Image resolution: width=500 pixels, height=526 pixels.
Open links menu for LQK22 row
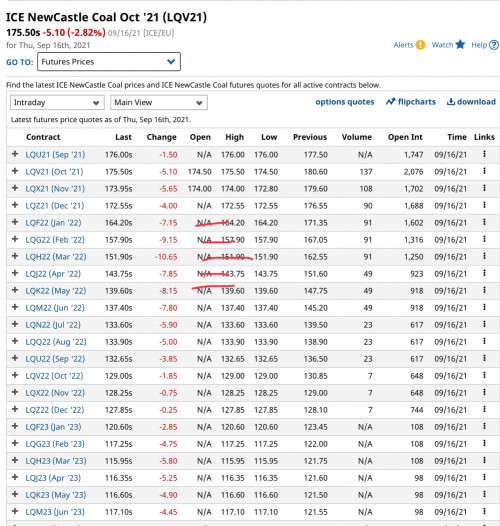(484, 290)
